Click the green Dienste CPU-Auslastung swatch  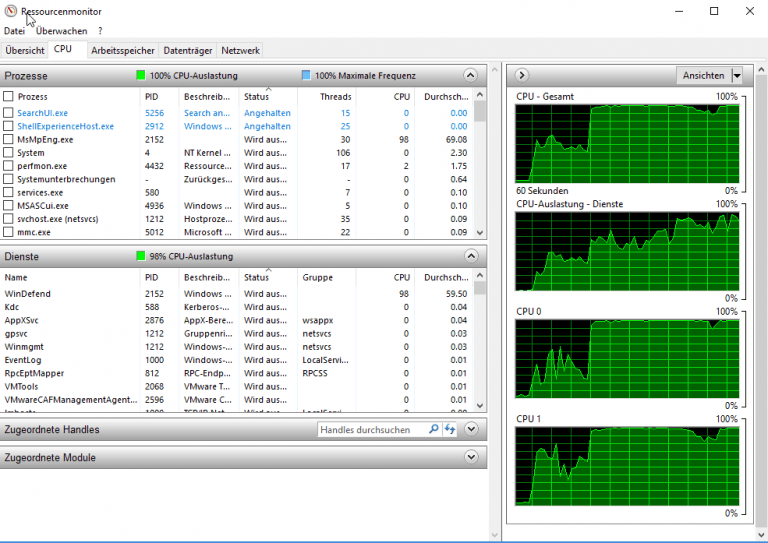(x=141, y=256)
